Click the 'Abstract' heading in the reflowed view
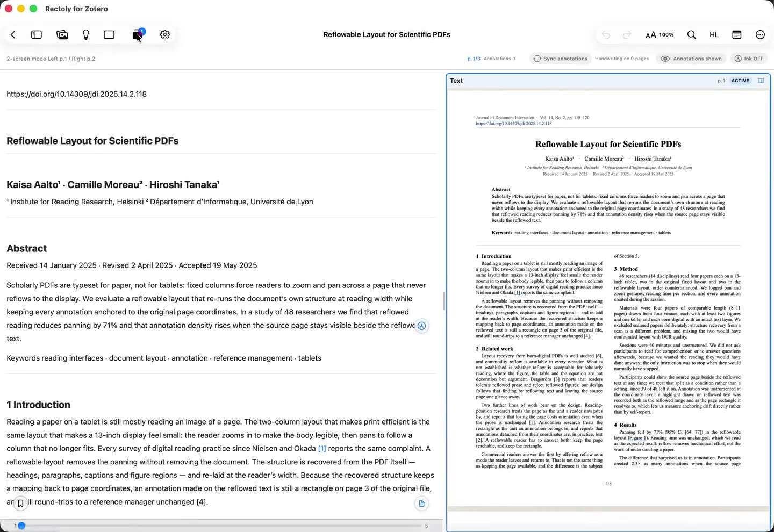 [x=26, y=248]
